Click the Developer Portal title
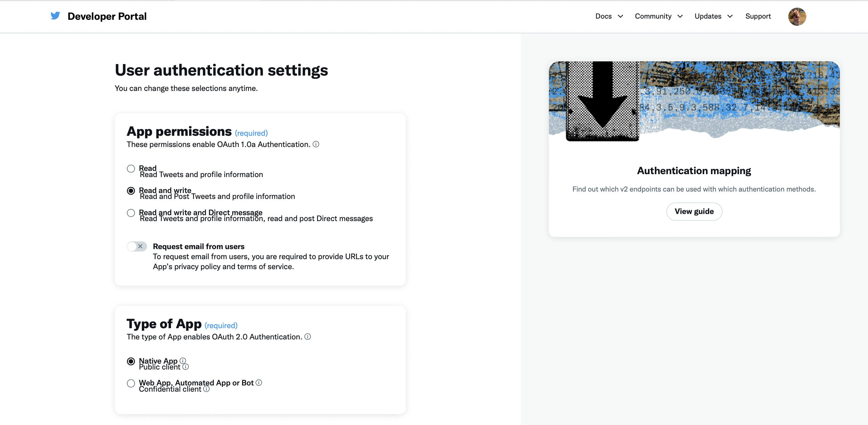 pos(107,16)
